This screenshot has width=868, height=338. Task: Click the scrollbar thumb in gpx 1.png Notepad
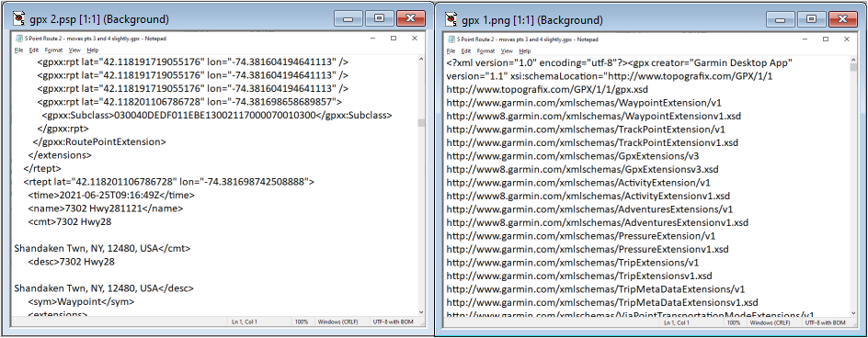(853, 68)
